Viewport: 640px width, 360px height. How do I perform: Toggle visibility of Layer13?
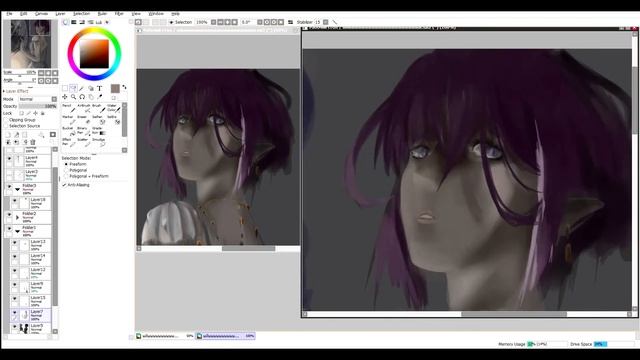click(14, 242)
